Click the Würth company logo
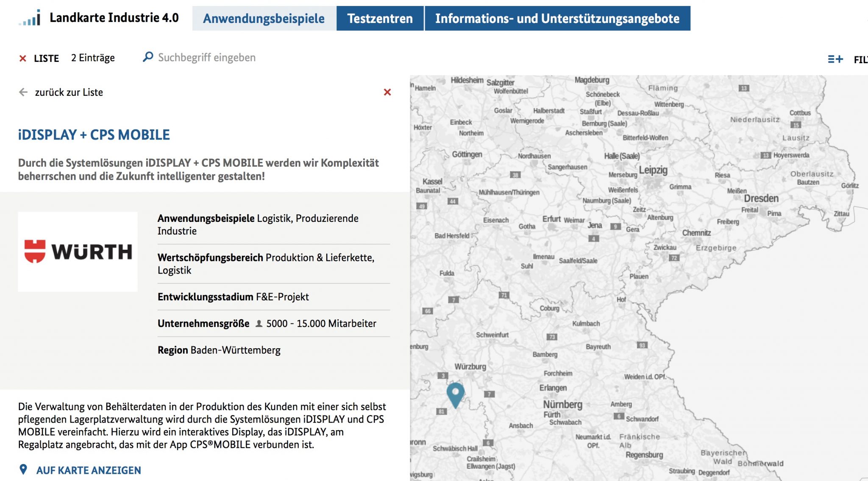The image size is (868, 481). tap(78, 252)
